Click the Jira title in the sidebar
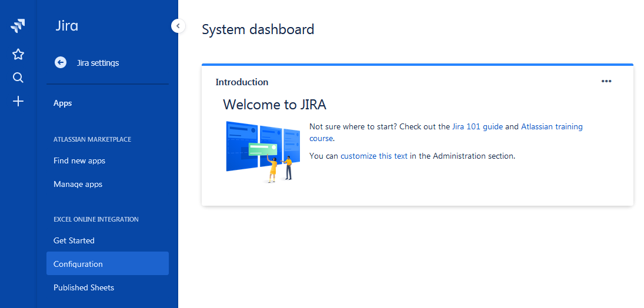Image resolution: width=644 pixels, height=308 pixels. [66, 26]
